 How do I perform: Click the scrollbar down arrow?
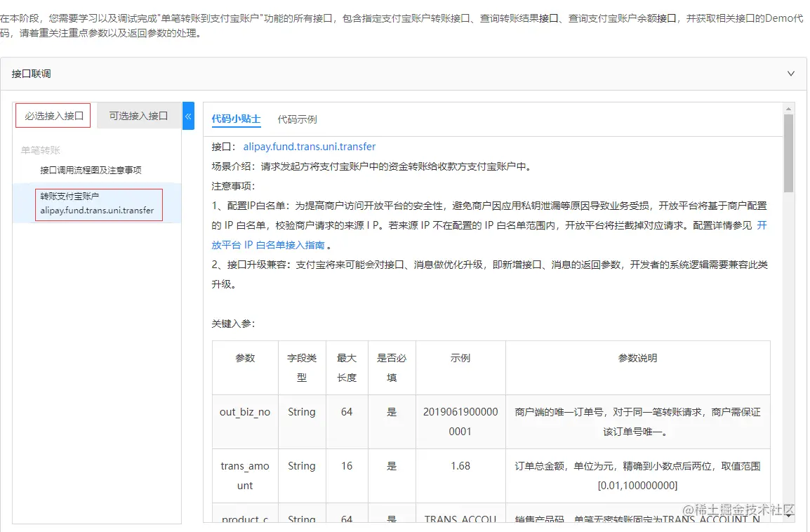click(788, 515)
